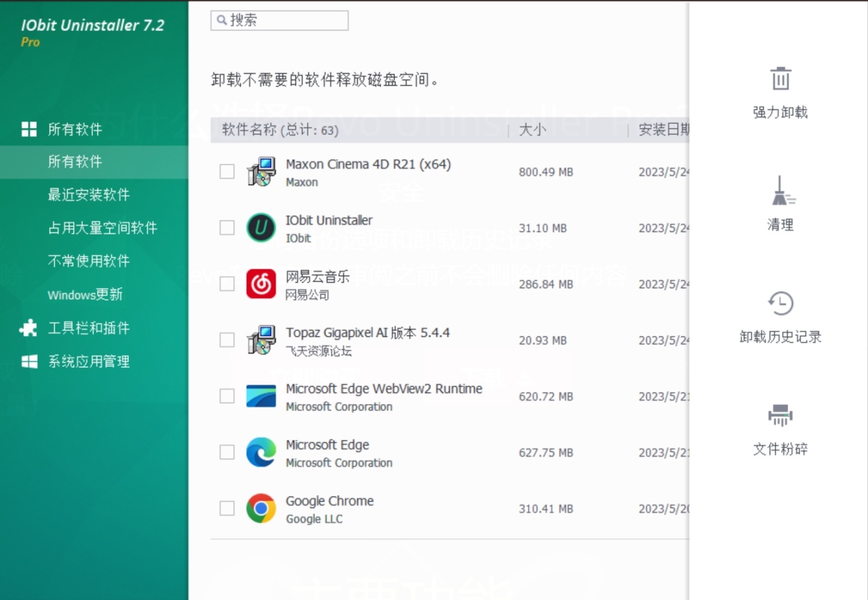Screen dimensions: 868x600
Task: Go to 不常使用软件 list
Action: coord(89,261)
